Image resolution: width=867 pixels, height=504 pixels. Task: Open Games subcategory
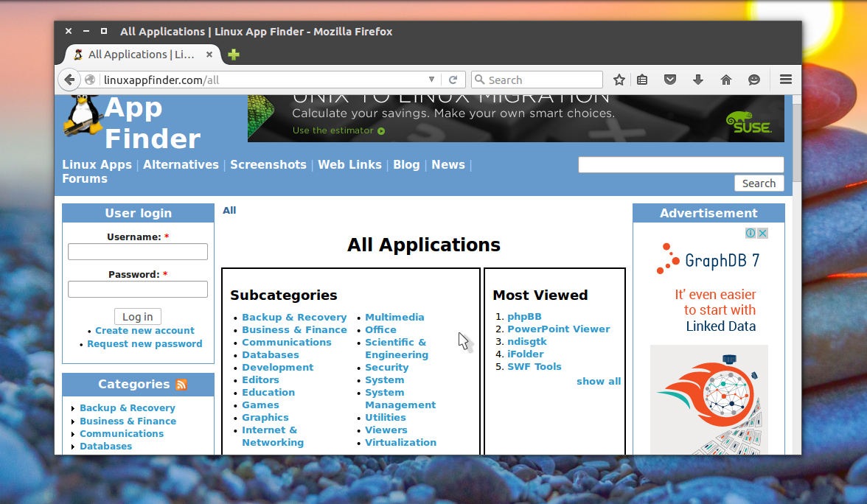point(260,405)
